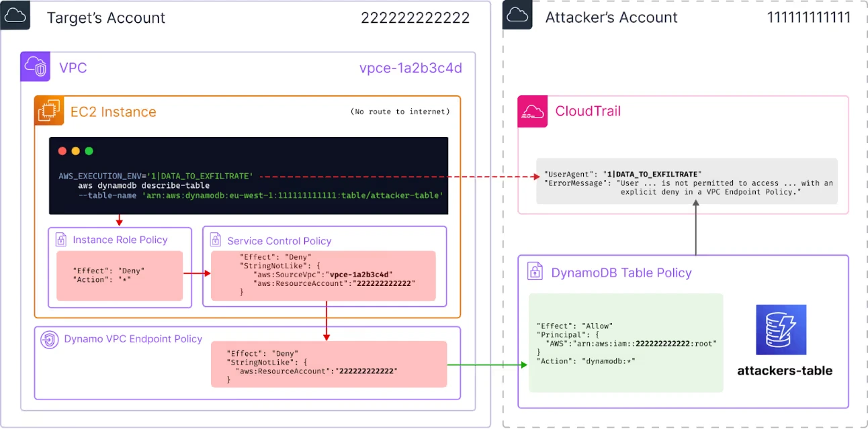Click the vpce-1a2b3c4d endpoint ID label
This screenshot has height=429, width=868.
pyautogui.click(x=410, y=67)
